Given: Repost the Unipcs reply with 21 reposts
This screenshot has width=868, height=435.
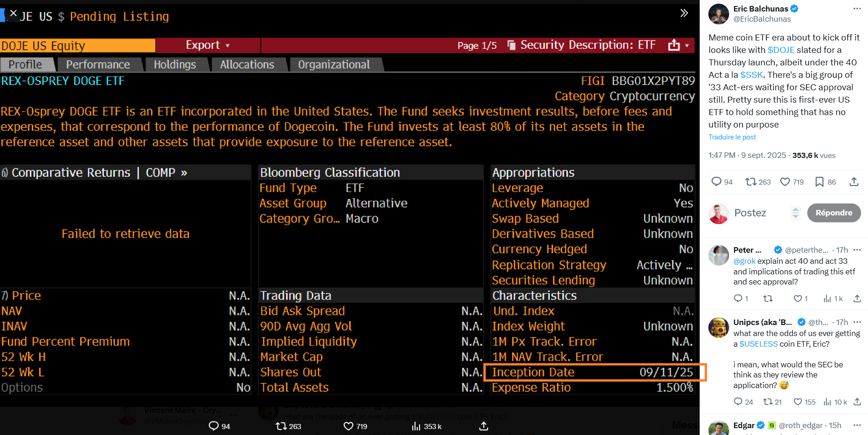Looking at the screenshot, I should pos(768,402).
